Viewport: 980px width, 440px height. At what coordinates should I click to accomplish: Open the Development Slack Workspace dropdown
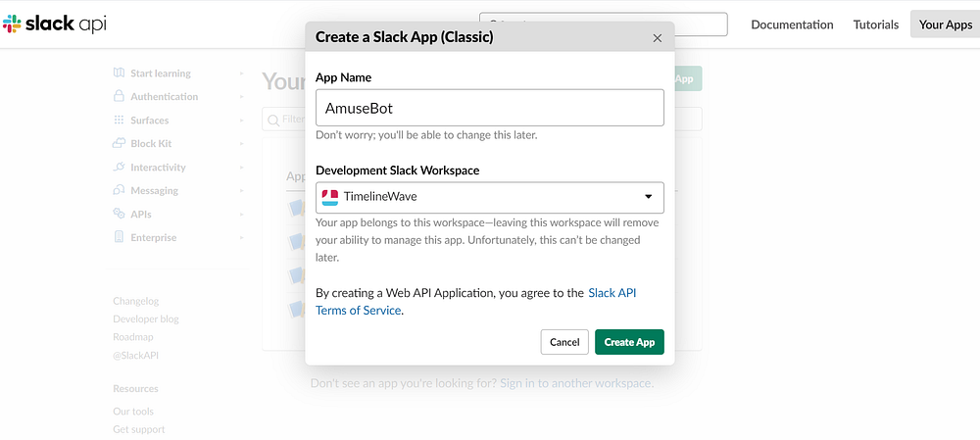[489, 198]
